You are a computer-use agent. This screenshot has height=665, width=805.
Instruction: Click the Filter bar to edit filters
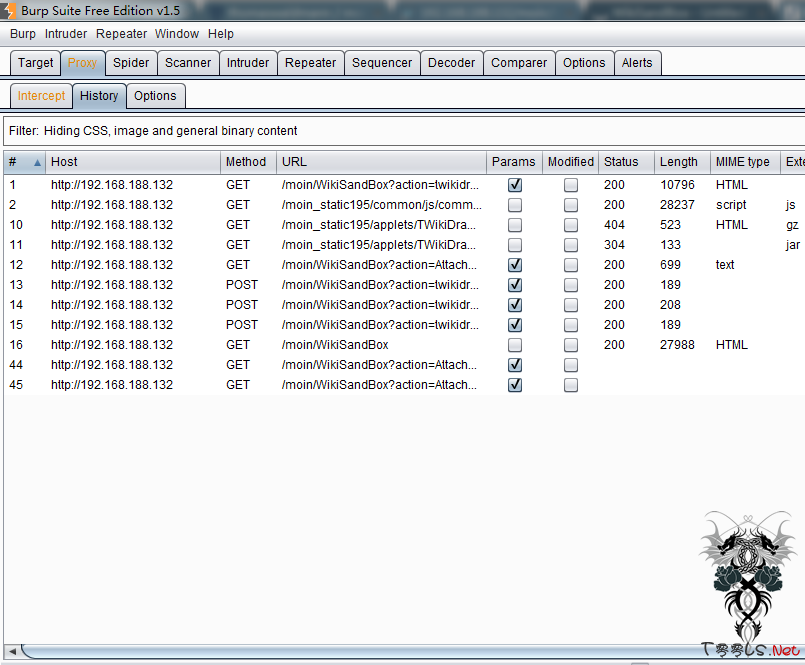[404, 131]
